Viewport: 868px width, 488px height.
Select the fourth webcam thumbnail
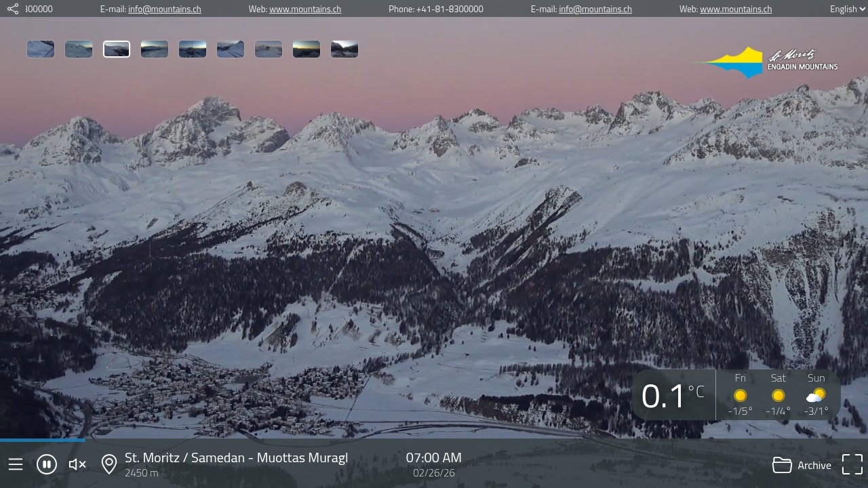(155, 49)
